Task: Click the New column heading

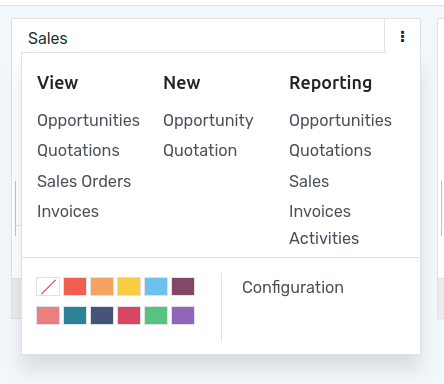Action: click(x=182, y=83)
